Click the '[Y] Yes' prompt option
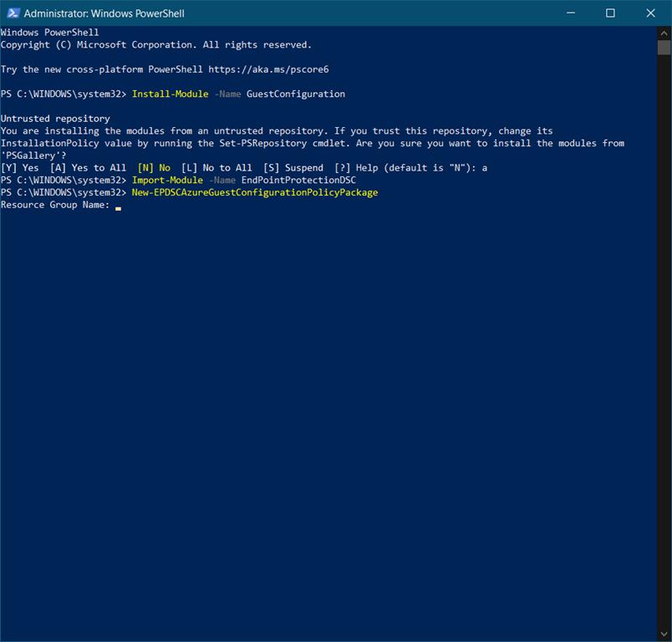This screenshot has height=642, width=672. point(19,168)
